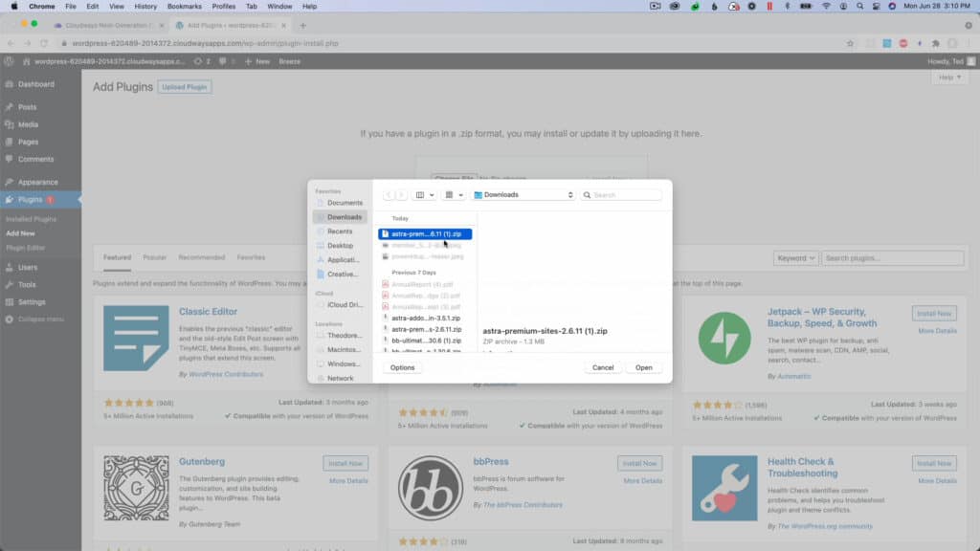
Task: Switch to Featured plugins tab
Action: pos(117,257)
